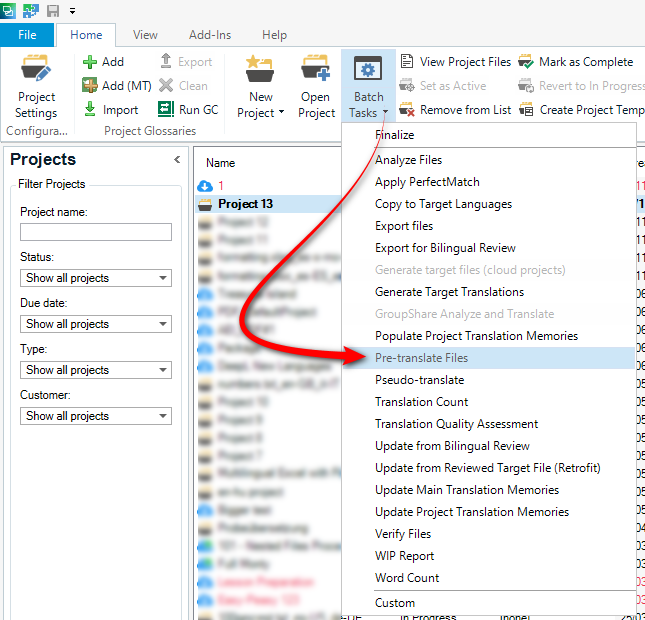
Task: Click the save icon in quick access toolbar
Action: point(53,10)
